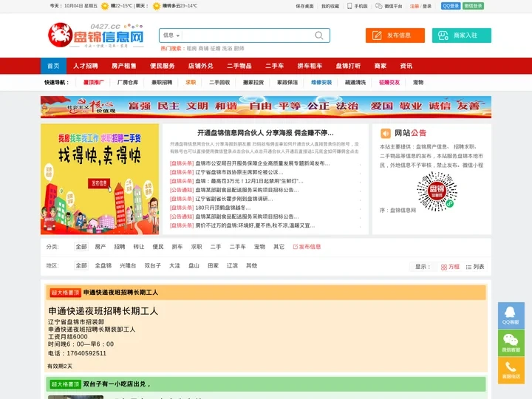Click the 微信登录 green button
Viewport: 532px width, 399px height.
[x=473, y=6]
